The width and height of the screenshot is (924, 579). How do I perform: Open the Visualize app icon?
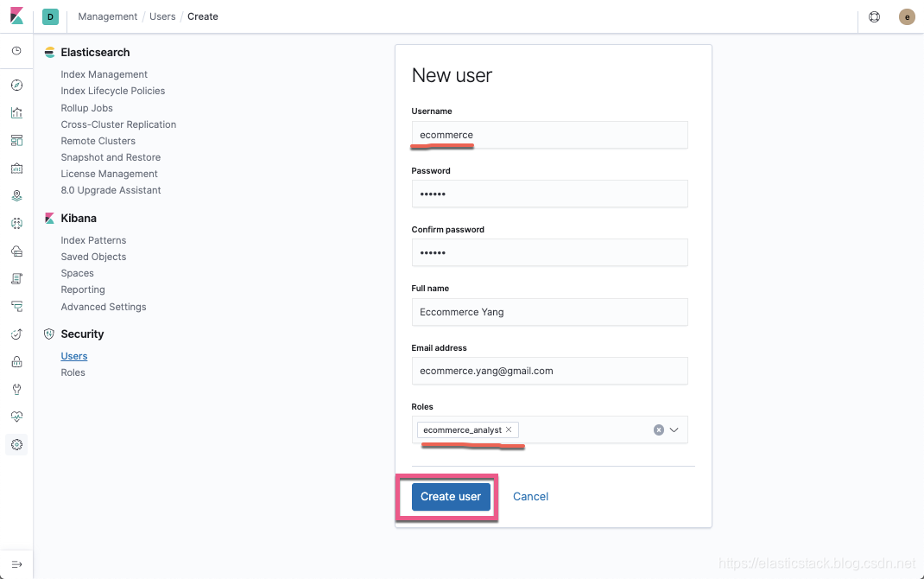(x=16, y=112)
